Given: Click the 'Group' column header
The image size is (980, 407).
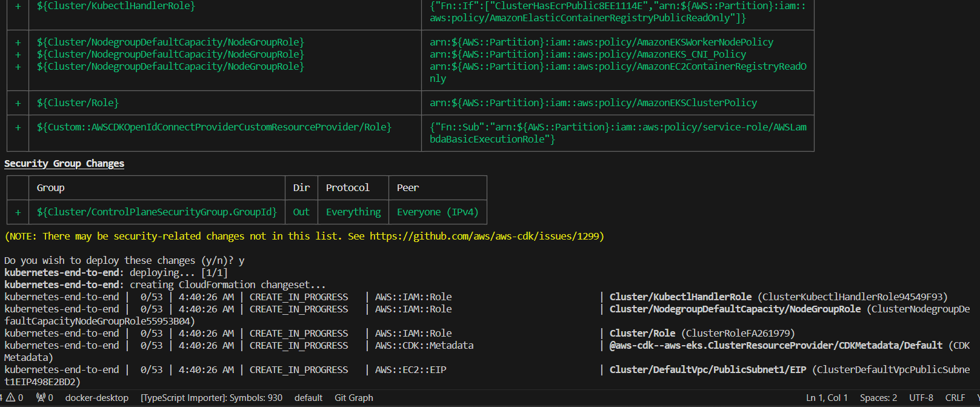Looking at the screenshot, I should (x=50, y=188).
